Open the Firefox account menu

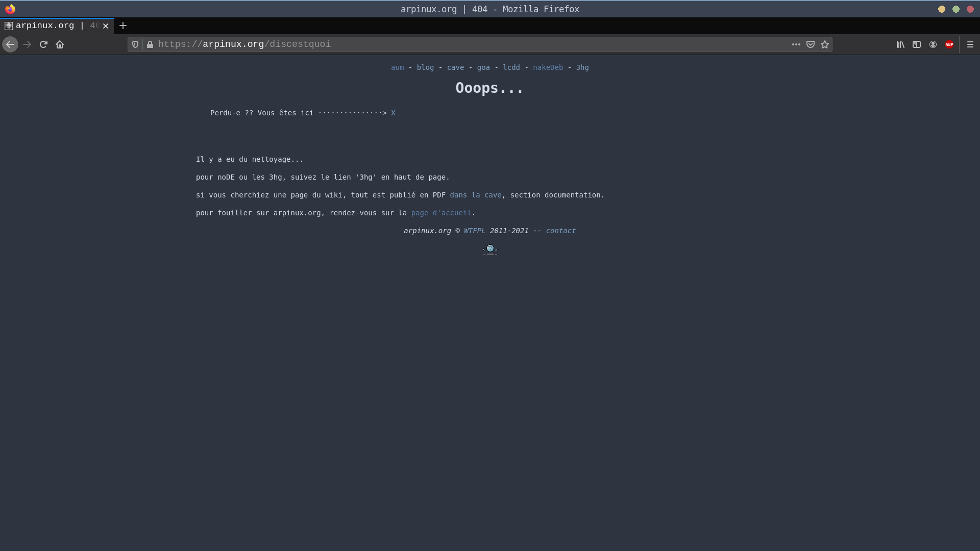(x=933, y=44)
